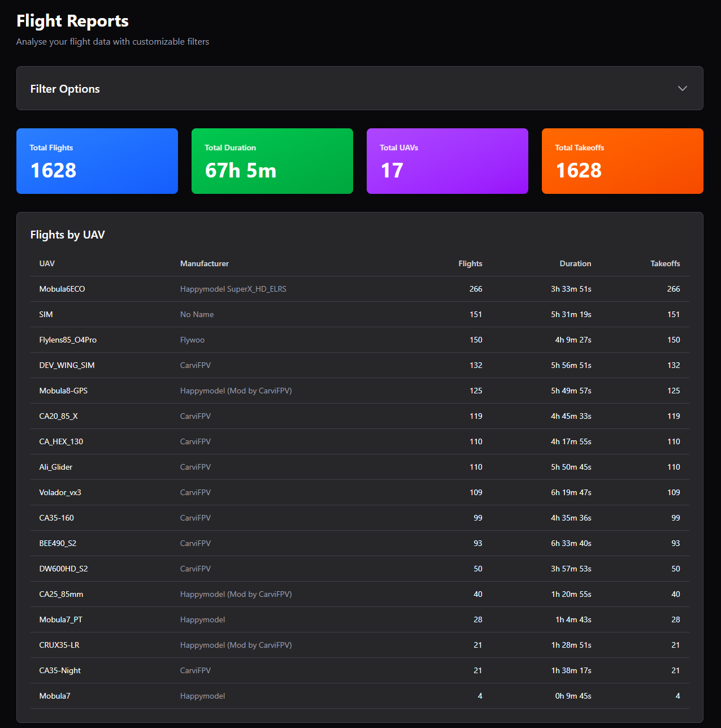The image size is (721, 728).
Task: Select the Total UAVs card
Action: pos(448,161)
